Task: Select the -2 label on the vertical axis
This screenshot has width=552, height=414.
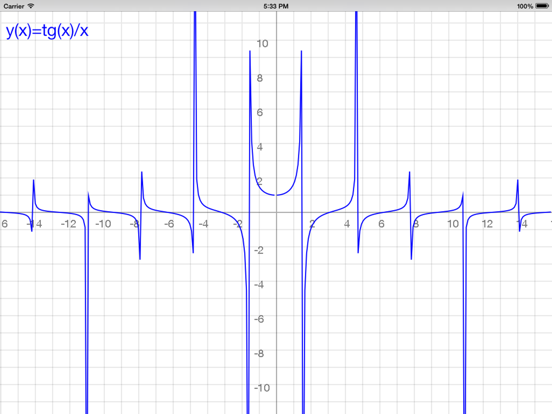Action: click(259, 250)
